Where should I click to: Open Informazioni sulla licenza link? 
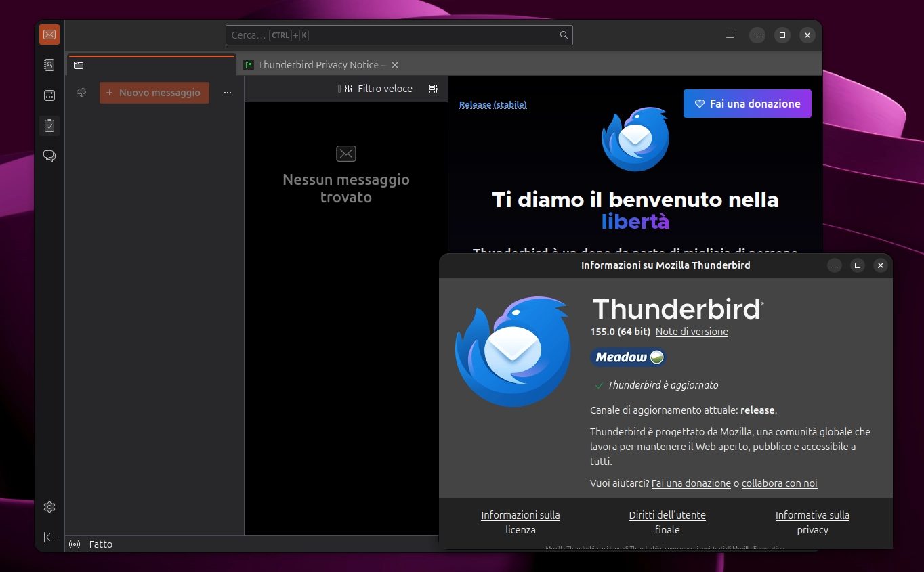[520, 523]
